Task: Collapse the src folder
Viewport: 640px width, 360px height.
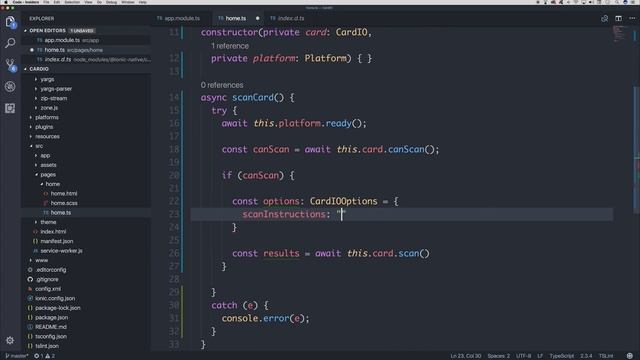Action: pyautogui.click(x=39, y=146)
